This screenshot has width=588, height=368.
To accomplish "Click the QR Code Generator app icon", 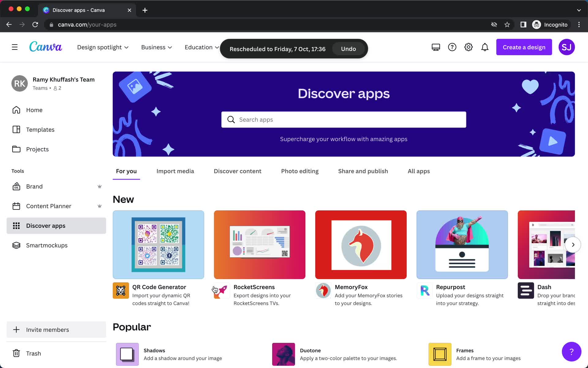I will click(x=121, y=290).
